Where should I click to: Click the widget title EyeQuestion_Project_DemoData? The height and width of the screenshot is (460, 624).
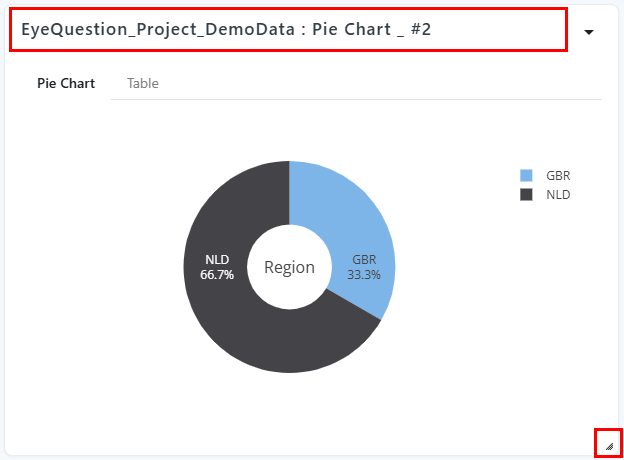pos(158,30)
